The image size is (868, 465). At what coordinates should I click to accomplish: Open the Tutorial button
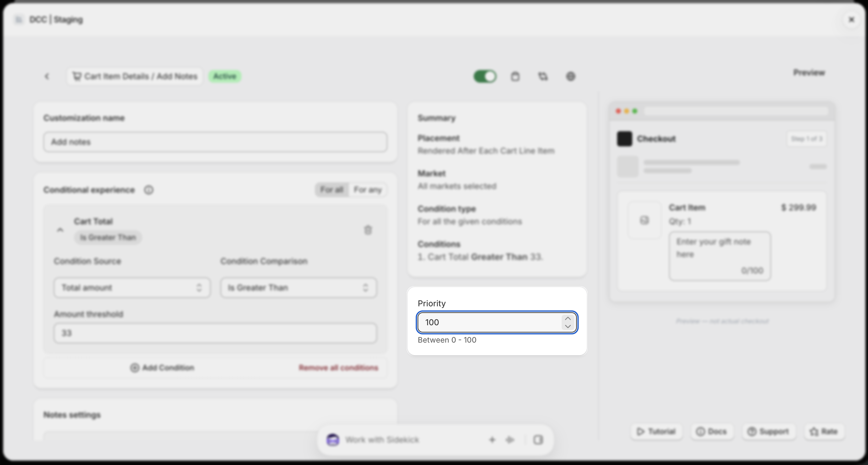coord(656,431)
